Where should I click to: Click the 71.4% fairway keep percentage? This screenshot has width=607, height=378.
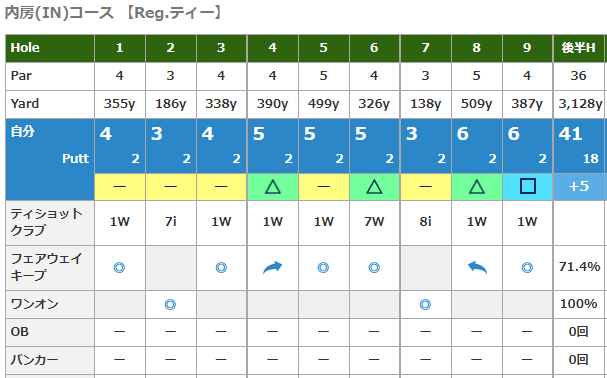point(580,266)
